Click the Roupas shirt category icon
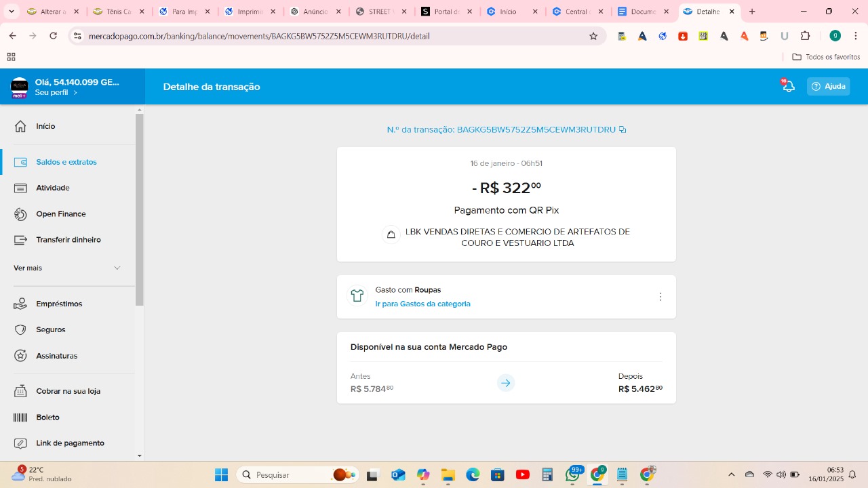 coord(357,296)
